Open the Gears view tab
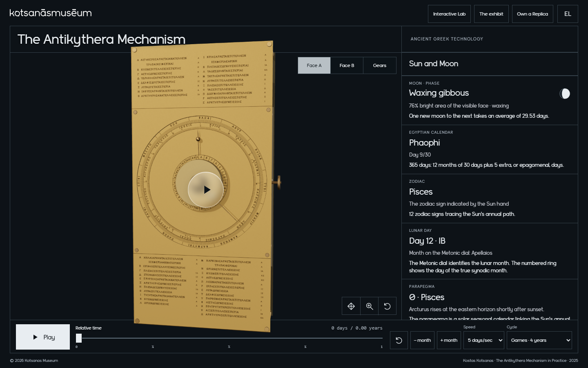The width and height of the screenshot is (588, 368). coord(380,65)
